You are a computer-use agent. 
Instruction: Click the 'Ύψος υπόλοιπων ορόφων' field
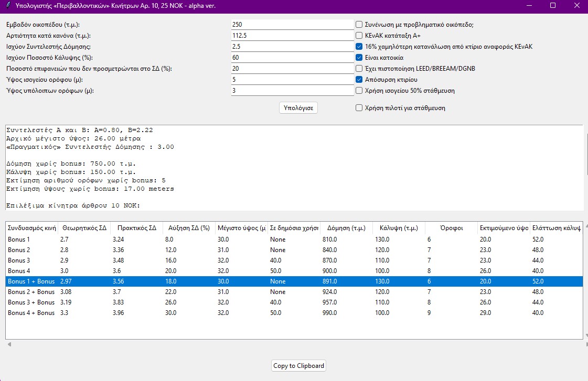point(293,91)
